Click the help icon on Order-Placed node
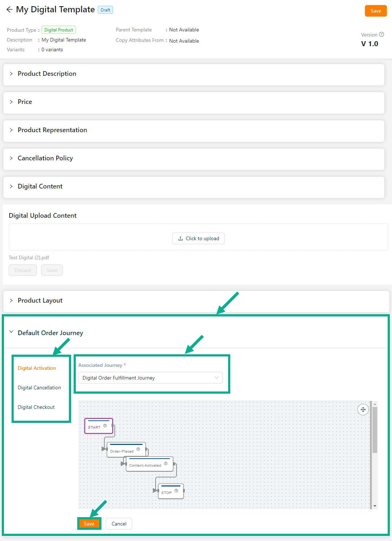 click(x=138, y=449)
